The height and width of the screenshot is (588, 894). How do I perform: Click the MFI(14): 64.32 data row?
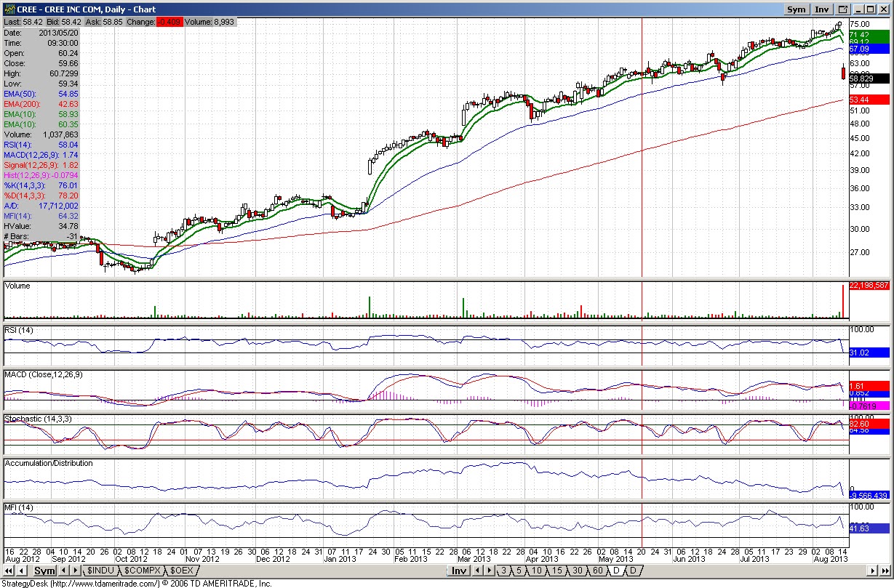pyautogui.click(x=41, y=217)
